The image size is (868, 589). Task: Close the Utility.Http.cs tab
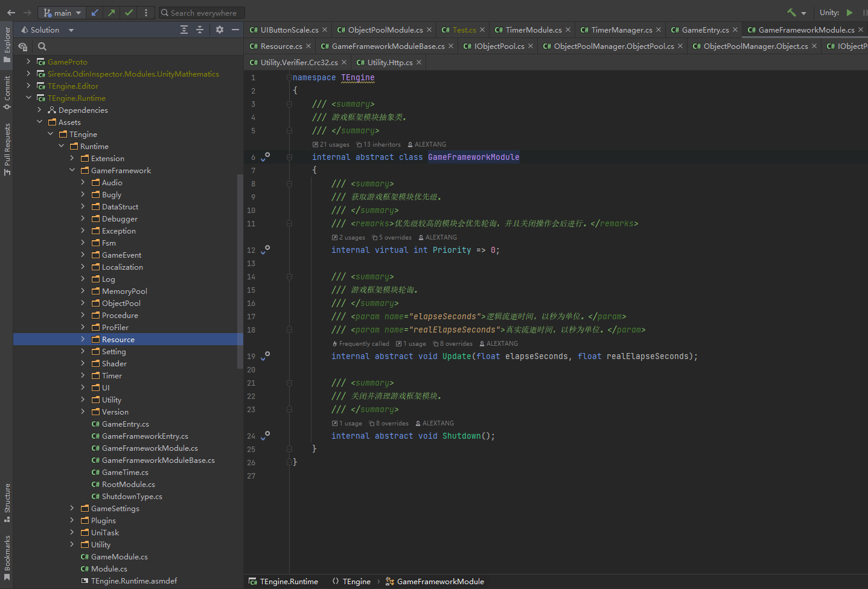(419, 62)
